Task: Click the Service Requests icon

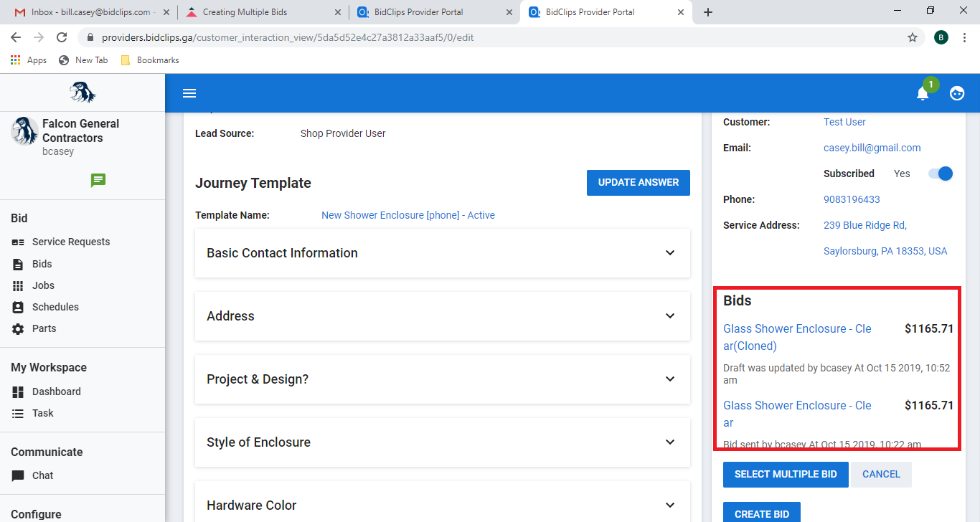Action: click(18, 242)
